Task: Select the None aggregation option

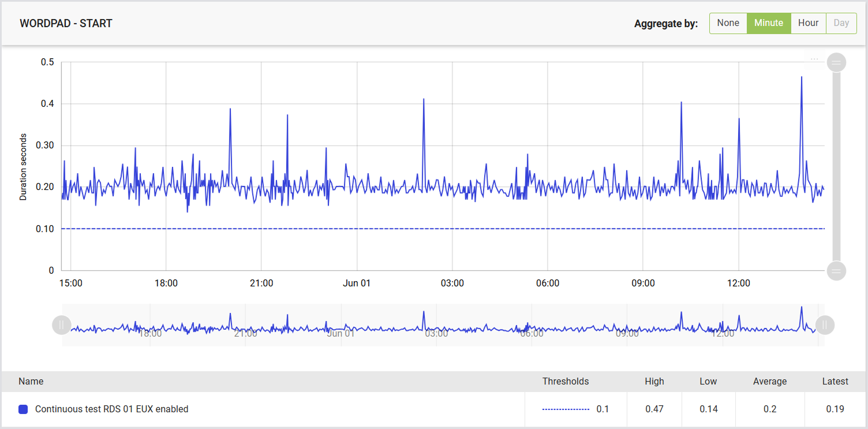Action: pyautogui.click(x=728, y=23)
